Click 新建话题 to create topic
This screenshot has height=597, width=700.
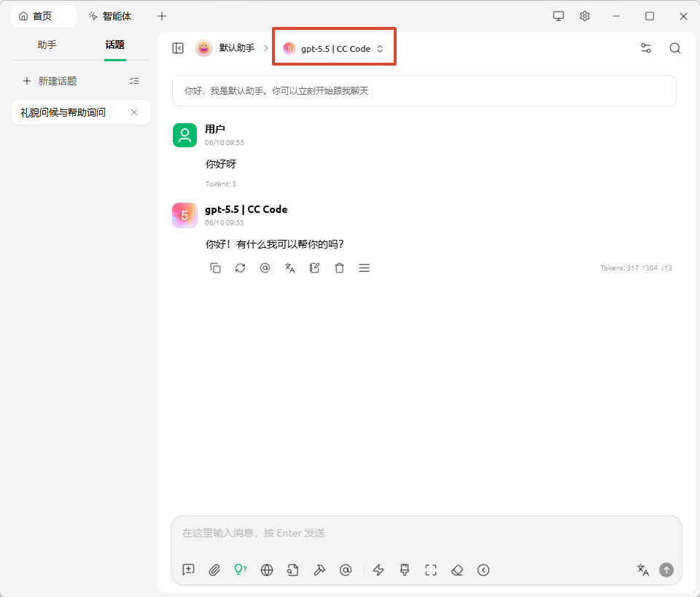tap(50, 81)
